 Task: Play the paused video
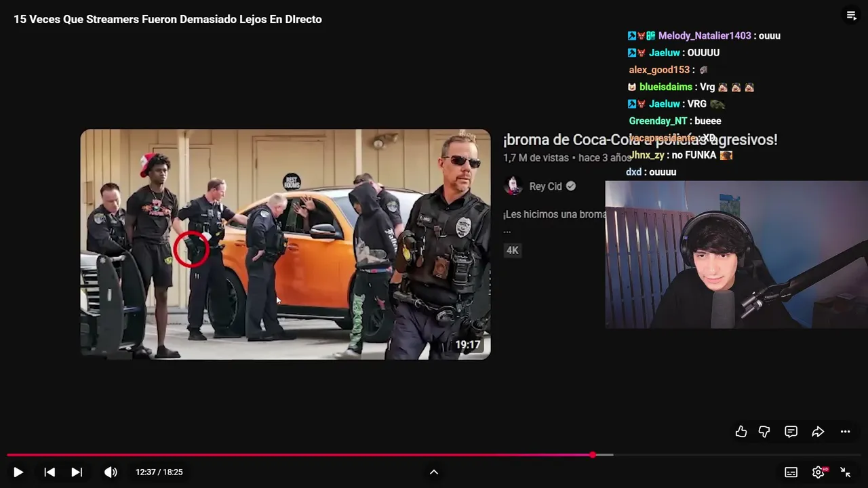pos(18,472)
